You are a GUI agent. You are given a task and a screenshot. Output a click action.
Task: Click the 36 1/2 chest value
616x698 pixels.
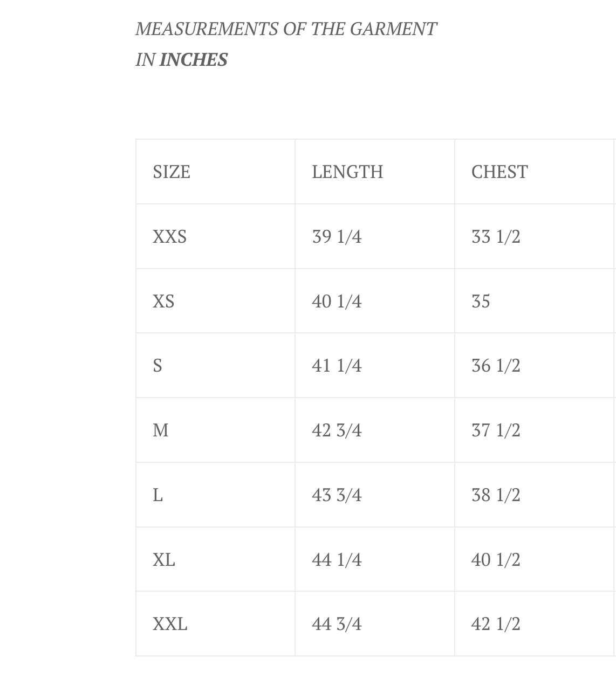[496, 366]
